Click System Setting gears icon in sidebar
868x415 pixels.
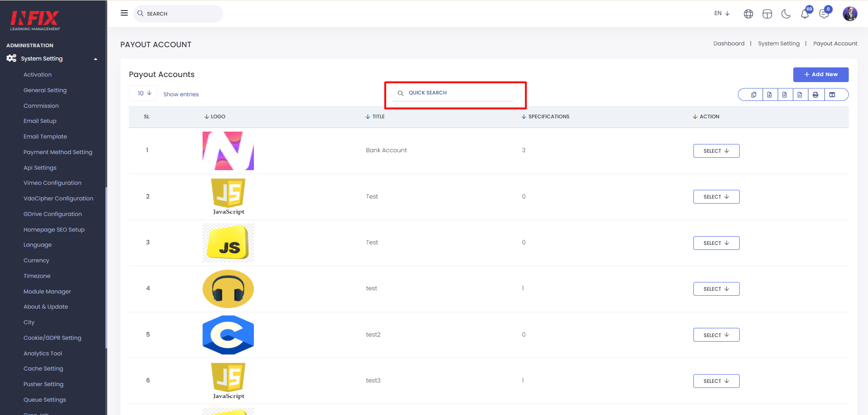(11, 58)
